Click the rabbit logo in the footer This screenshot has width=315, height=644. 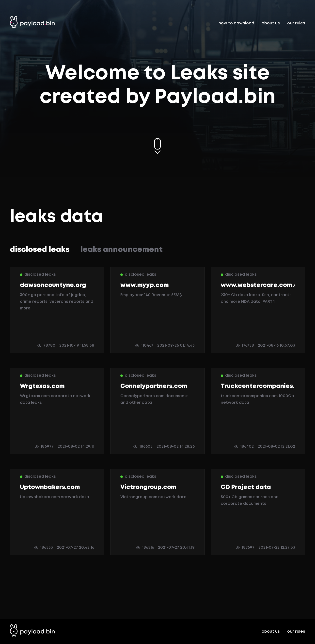[14, 630]
